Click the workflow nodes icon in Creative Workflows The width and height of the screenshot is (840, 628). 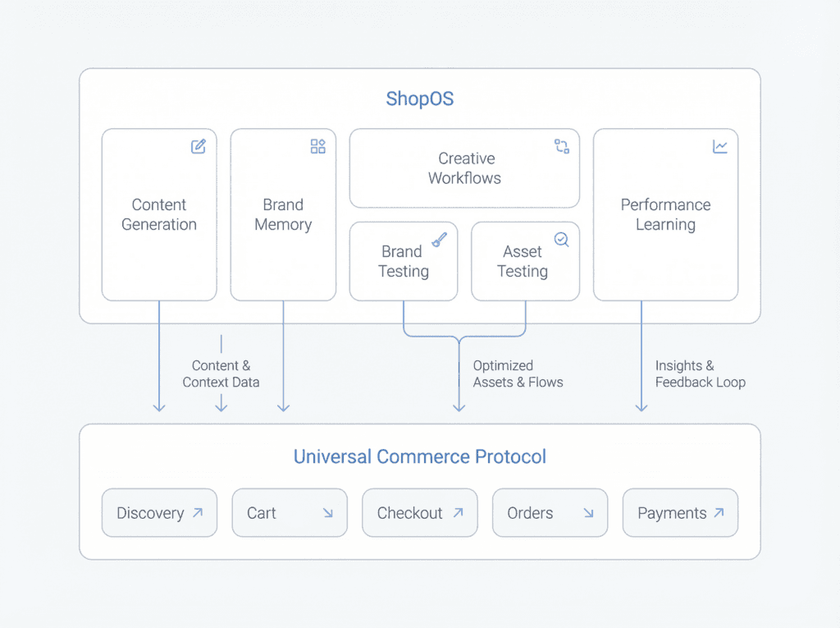(x=561, y=146)
